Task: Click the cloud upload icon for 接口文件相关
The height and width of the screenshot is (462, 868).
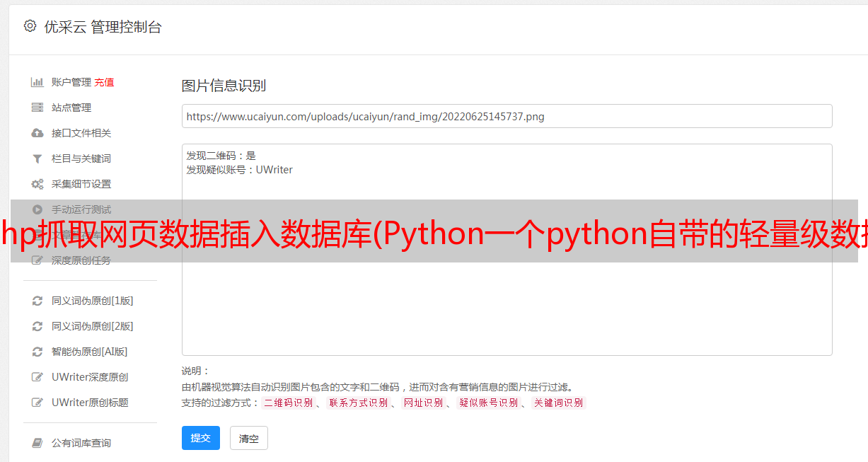Action: [37, 133]
